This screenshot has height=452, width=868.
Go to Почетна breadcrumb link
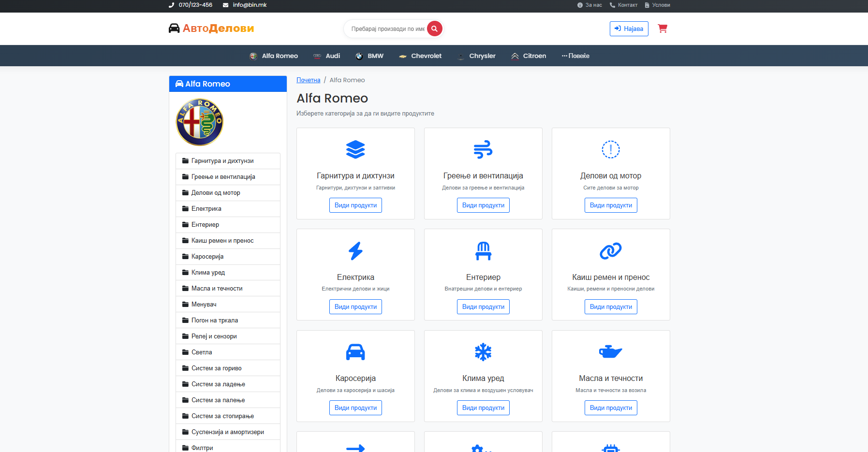308,80
